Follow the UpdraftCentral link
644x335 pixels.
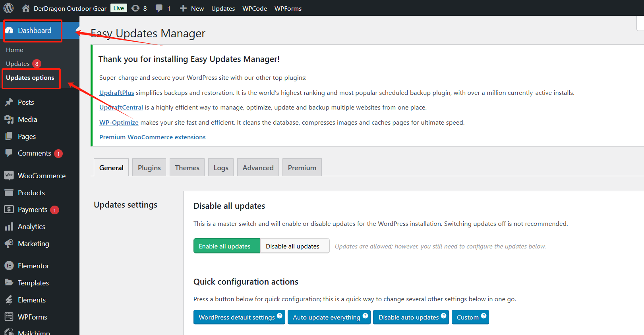121,107
